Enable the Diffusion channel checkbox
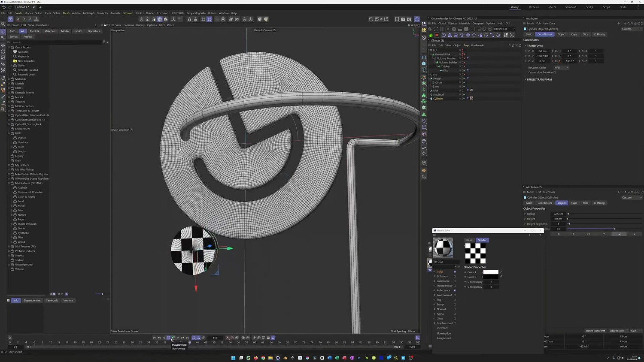The width and height of the screenshot is (644, 362). (x=455, y=276)
